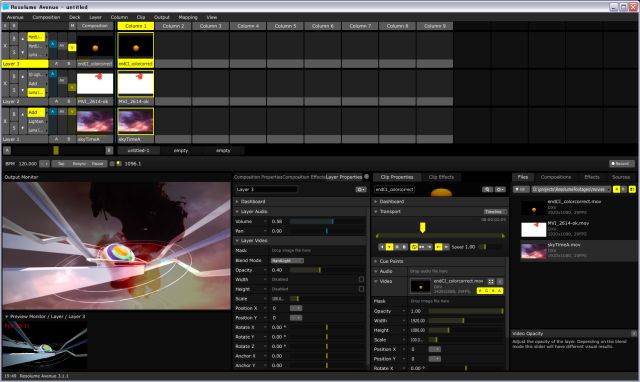The image size is (640, 382).
Task: Toggle the checkbox next to the BPM beat indicator
Action: coord(112,164)
